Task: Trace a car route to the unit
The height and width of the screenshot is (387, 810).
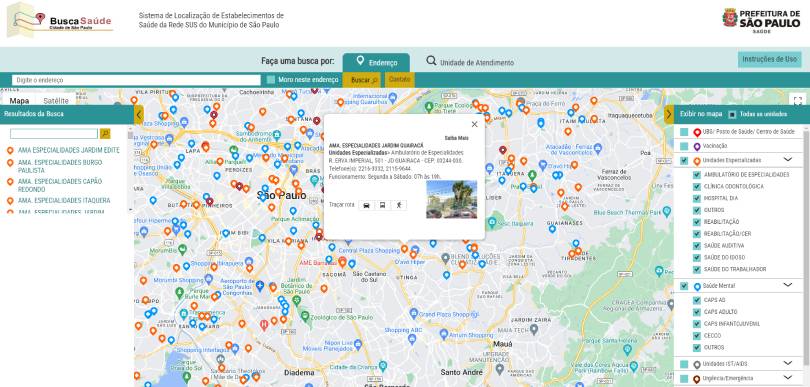Action: (x=366, y=205)
